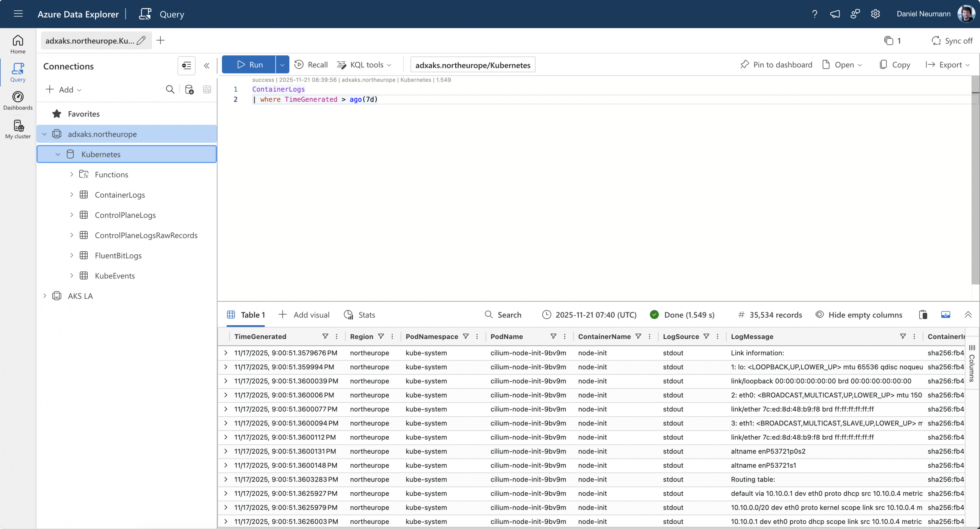Click Pin to dashboard button

776,65
